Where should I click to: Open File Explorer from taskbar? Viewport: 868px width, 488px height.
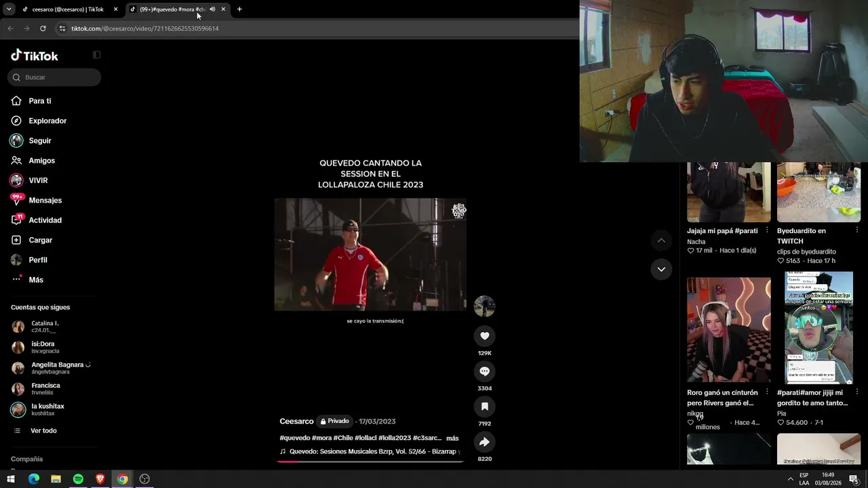pyautogui.click(x=56, y=479)
